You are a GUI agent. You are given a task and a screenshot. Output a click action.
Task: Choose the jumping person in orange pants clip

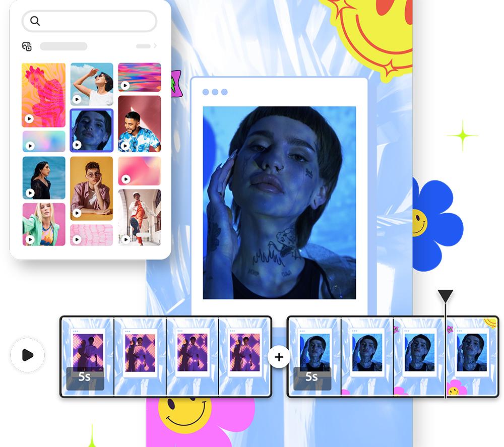(140, 218)
